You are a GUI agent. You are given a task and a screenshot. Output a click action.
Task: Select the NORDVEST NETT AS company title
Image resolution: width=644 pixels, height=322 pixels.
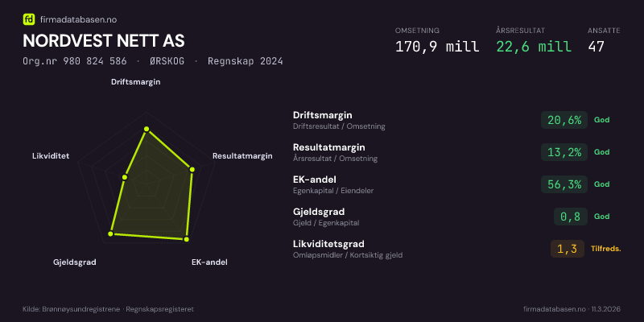[104, 40]
